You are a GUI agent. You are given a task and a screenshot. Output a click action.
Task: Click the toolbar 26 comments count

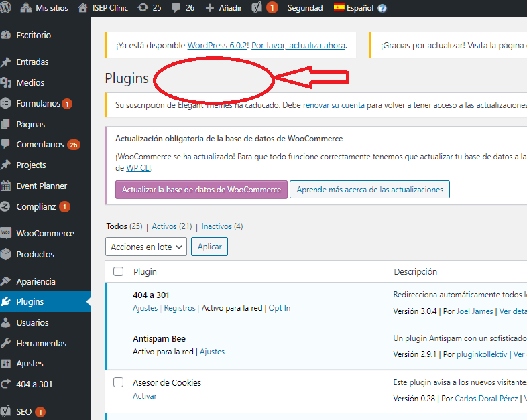click(x=190, y=8)
